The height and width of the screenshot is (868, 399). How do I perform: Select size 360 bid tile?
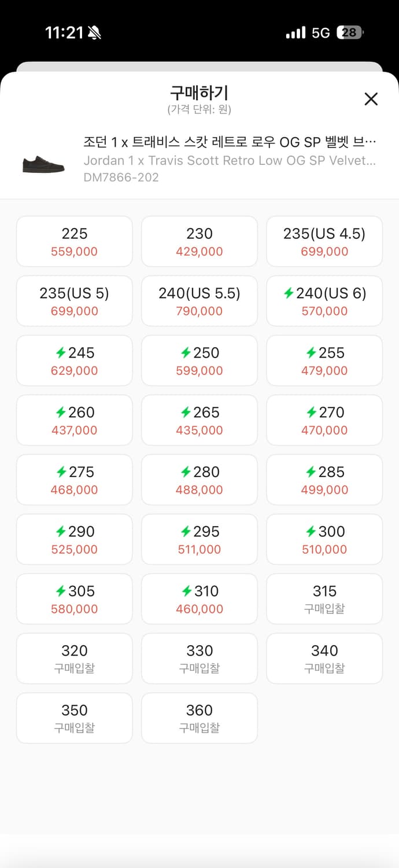tap(199, 718)
